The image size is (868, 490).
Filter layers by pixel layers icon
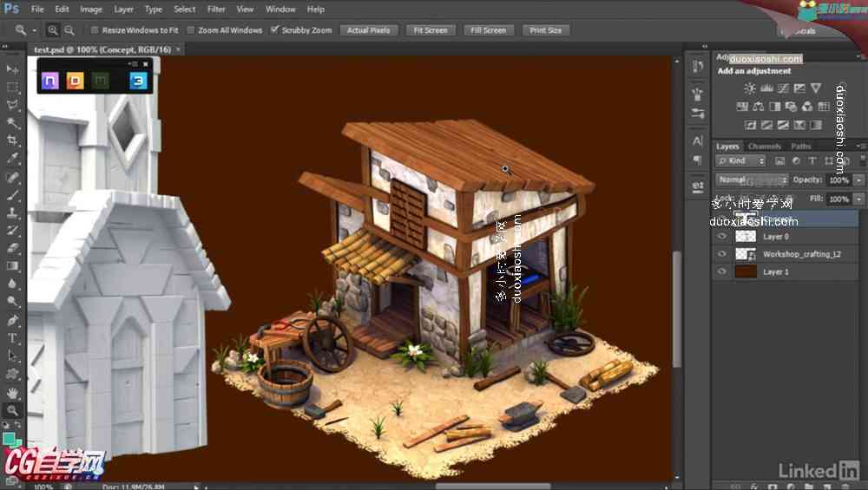click(779, 161)
